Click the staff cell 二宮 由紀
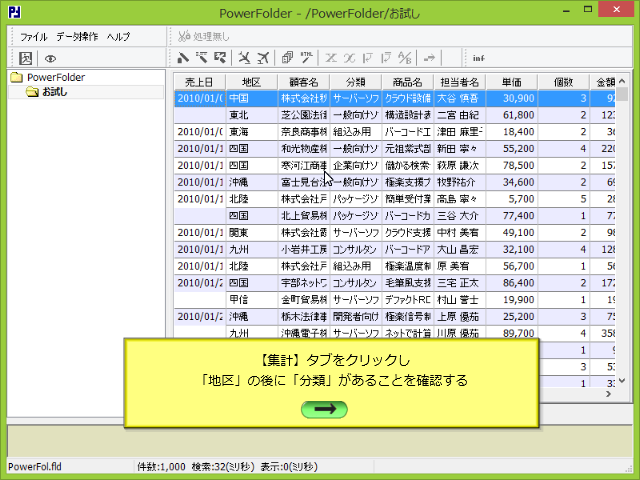640x480 pixels. [460, 115]
